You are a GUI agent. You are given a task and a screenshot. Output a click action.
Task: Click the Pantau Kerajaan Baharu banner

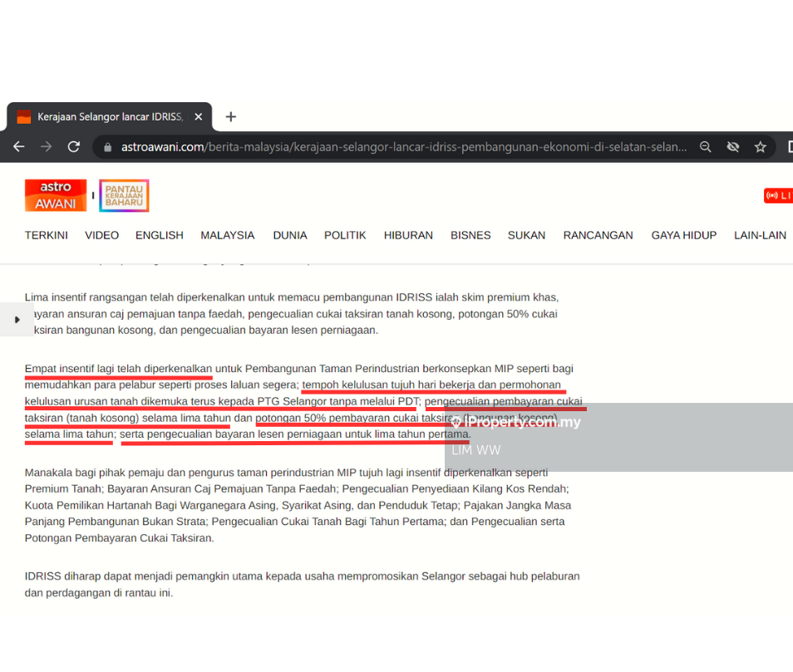124,196
